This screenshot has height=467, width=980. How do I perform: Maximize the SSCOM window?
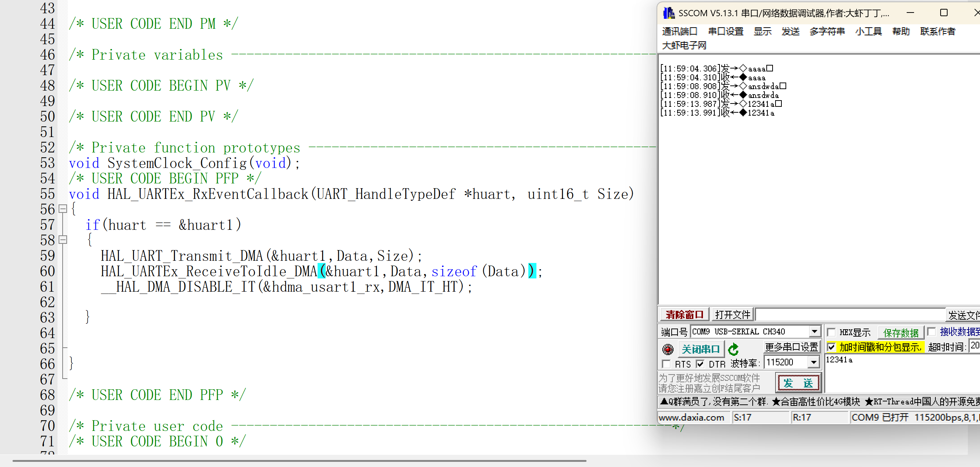coord(944,13)
